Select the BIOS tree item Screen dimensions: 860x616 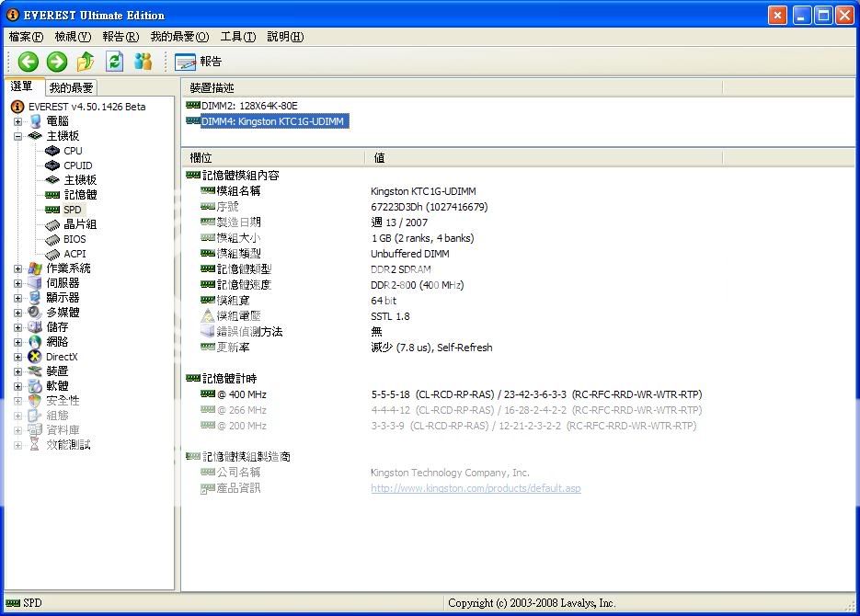click(75, 239)
